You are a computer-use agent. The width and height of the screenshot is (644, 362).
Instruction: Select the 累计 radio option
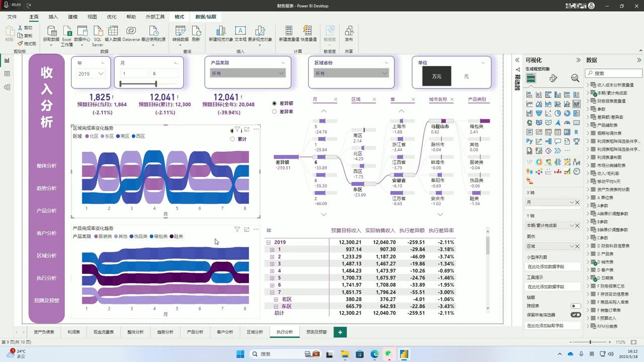[232, 139]
